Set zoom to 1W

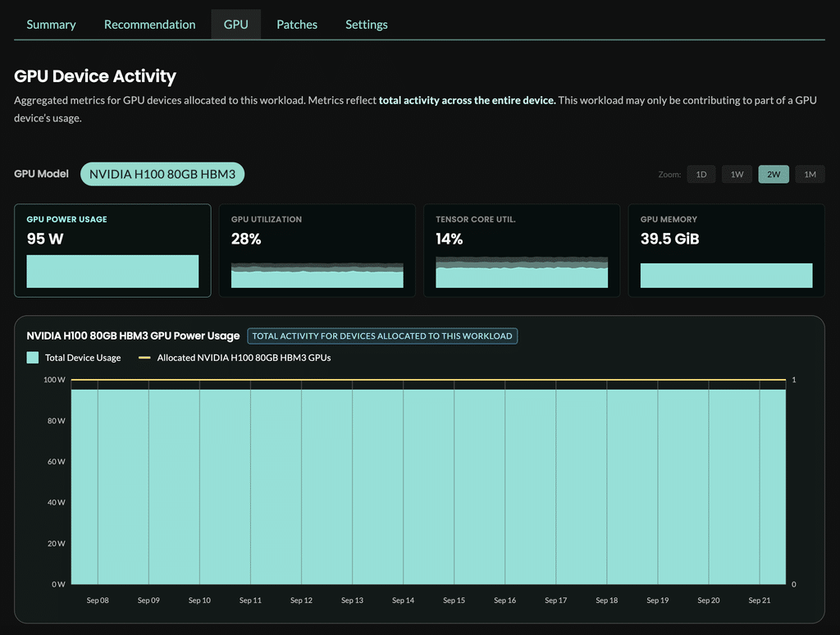[737, 174]
